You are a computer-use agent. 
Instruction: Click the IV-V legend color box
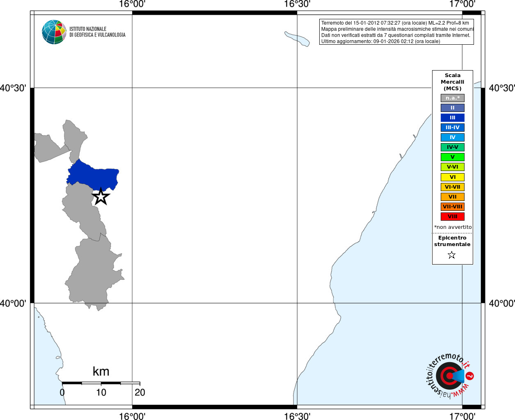pos(453,147)
